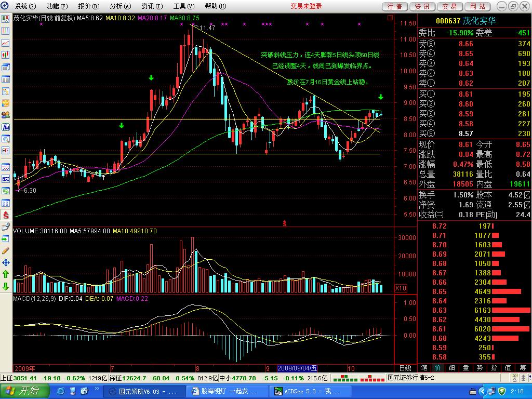Click the green up arrow icon
Screen dimensions: 532x399
click(6, 274)
